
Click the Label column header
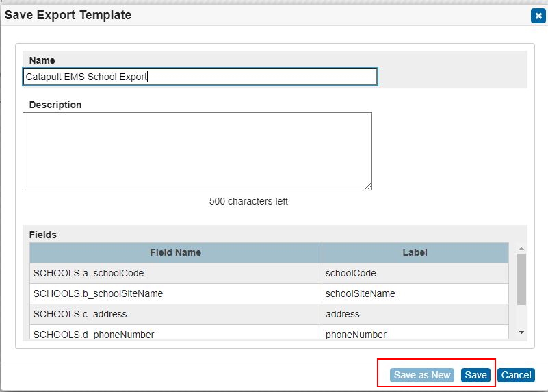[415, 252]
